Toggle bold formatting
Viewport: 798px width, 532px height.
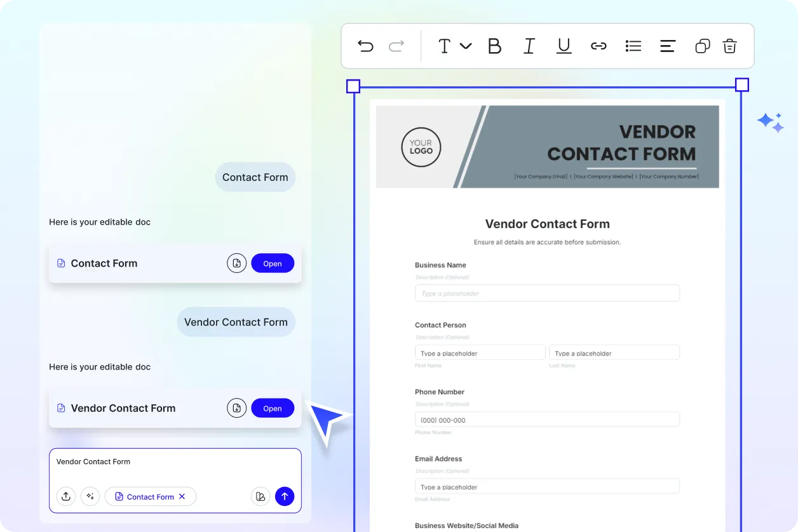click(494, 46)
